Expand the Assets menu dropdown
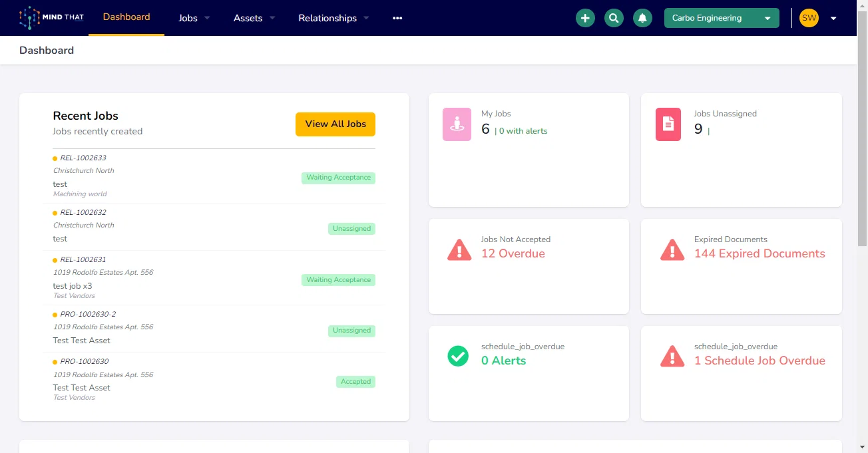868x453 pixels. 254,18
